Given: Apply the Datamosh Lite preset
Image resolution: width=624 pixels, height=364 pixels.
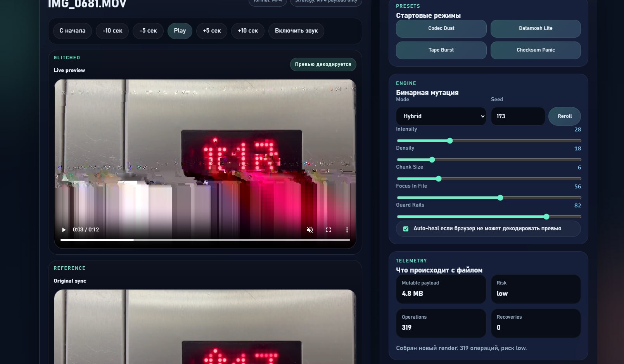Looking at the screenshot, I should point(536,28).
